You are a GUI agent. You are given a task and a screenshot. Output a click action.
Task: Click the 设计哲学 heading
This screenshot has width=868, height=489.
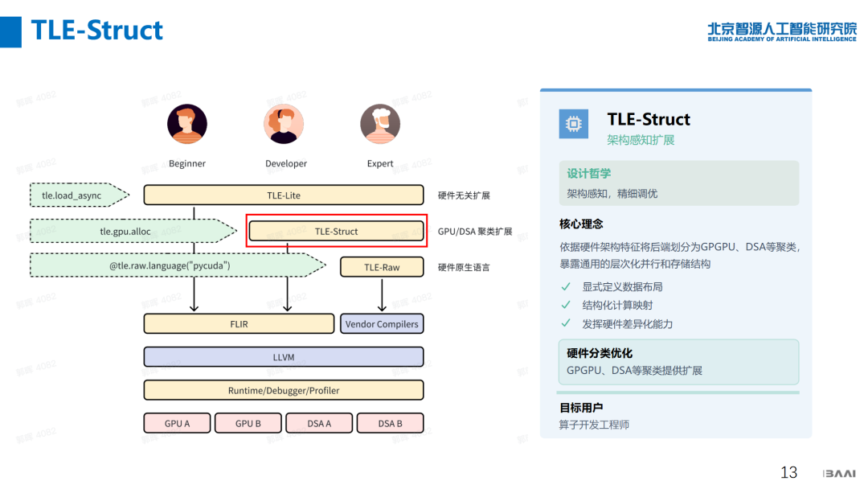(x=588, y=174)
